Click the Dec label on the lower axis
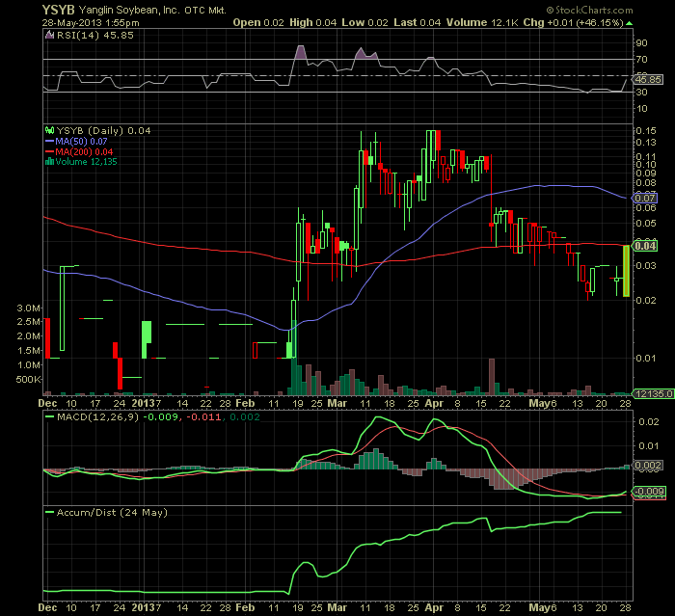The image size is (675, 616). [x=47, y=607]
